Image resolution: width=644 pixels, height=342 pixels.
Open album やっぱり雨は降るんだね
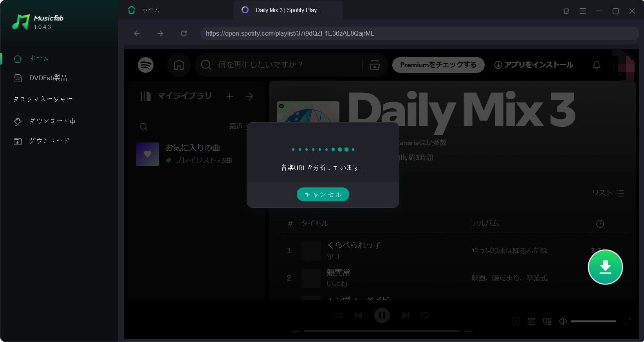click(509, 250)
